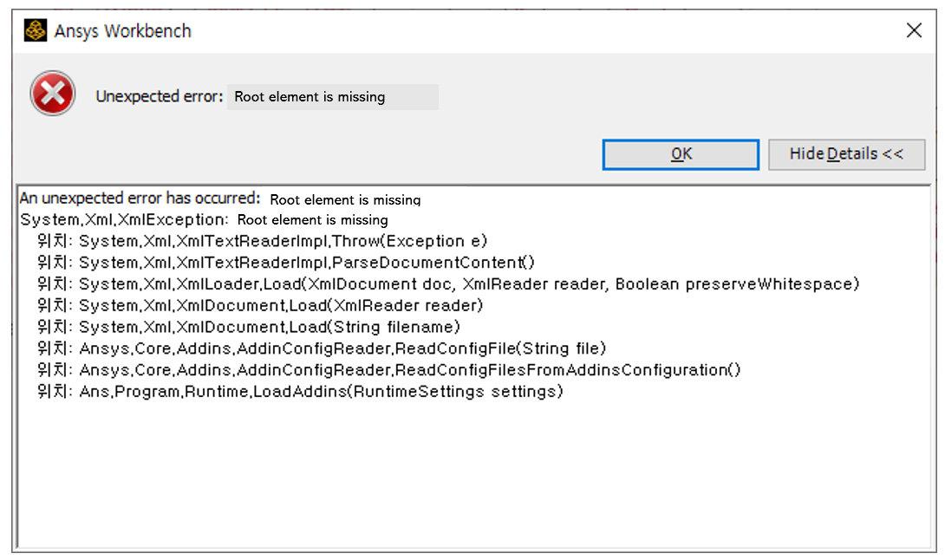The width and height of the screenshot is (945, 560).
Task: Click the Ansys Workbench logo icon
Action: pyautogui.click(x=35, y=30)
